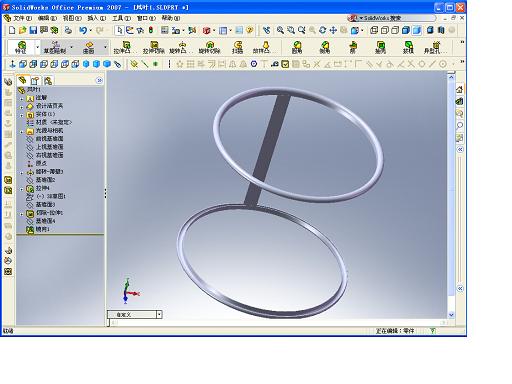Screen dimensions: 512x384
Task: Open the 工具 (Tools) menu
Action: 121,18
